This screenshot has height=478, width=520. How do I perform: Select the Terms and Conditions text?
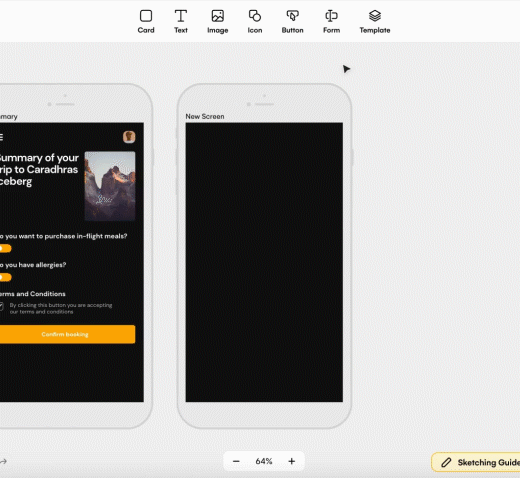pos(32,294)
